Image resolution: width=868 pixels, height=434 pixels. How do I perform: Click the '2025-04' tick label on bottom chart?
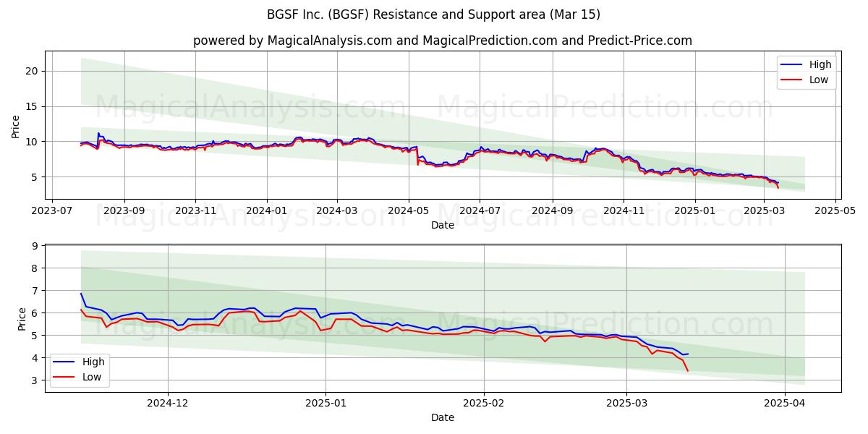click(x=785, y=403)
